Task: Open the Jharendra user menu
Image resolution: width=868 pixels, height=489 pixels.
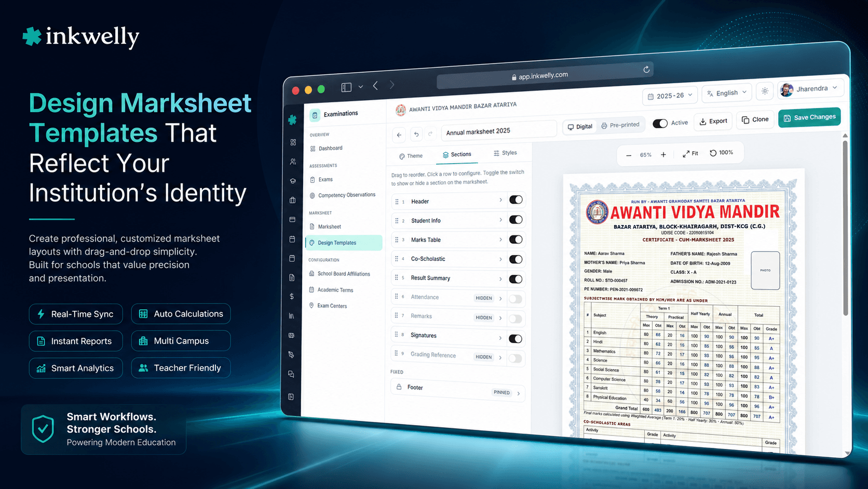Action: (x=810, y=89)
